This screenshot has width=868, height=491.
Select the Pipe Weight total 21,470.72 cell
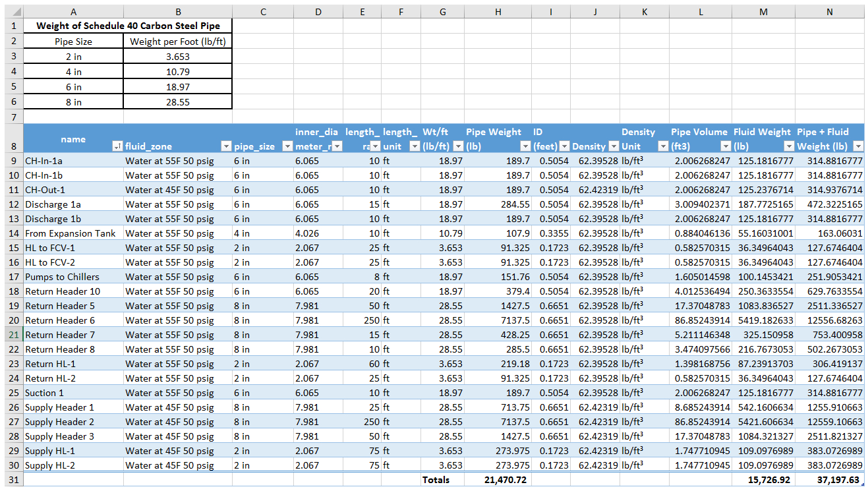(x=498, y=480)
